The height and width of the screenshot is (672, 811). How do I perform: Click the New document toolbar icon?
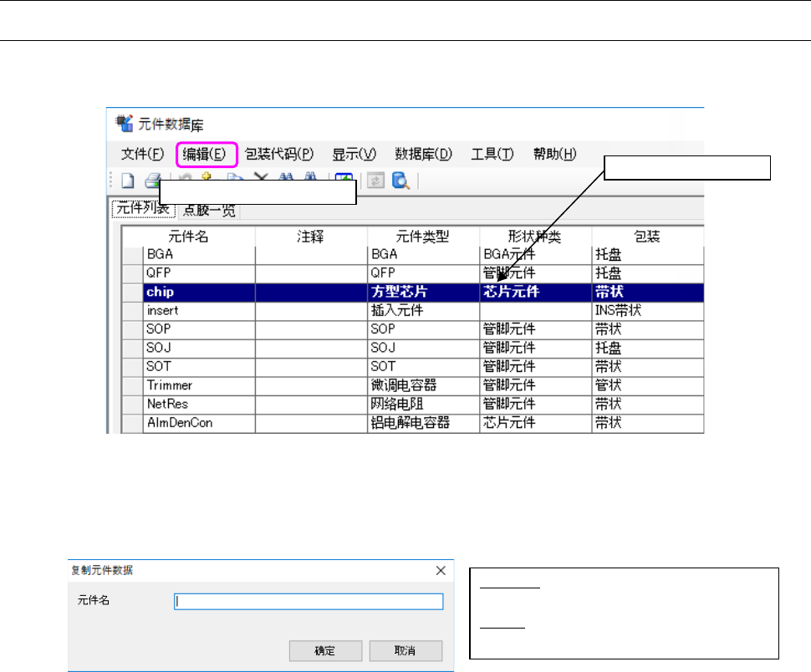point(128,181)
